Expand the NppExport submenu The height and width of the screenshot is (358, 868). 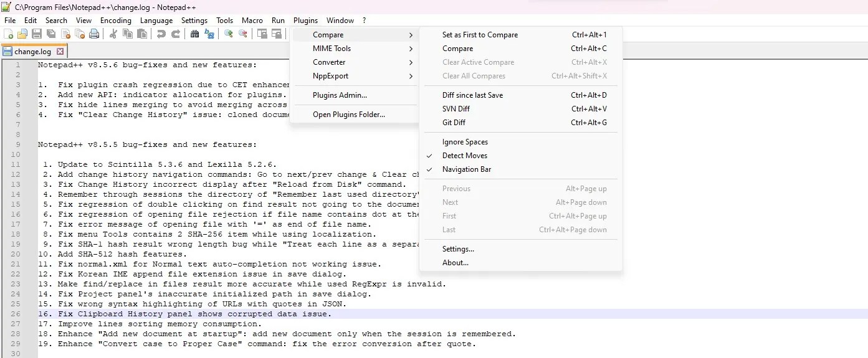[x=355, y=76]
